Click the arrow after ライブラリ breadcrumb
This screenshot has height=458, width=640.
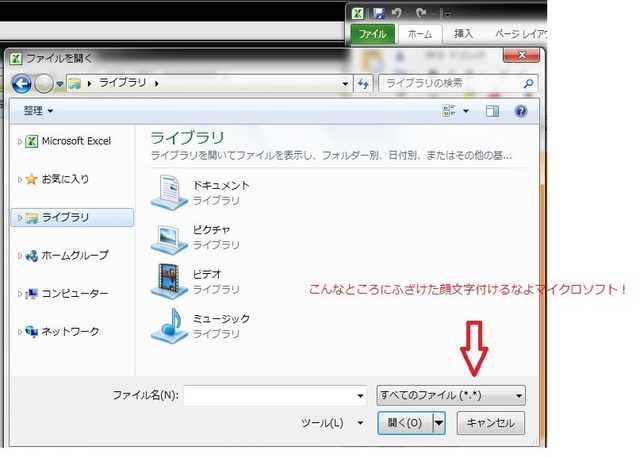pyautogui.click(x=157, y=84)
